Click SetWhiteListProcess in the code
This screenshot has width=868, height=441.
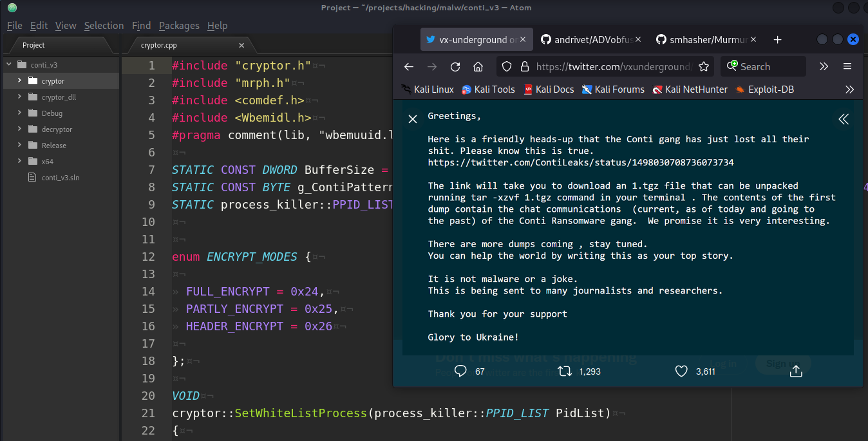[x=301, y=413]
